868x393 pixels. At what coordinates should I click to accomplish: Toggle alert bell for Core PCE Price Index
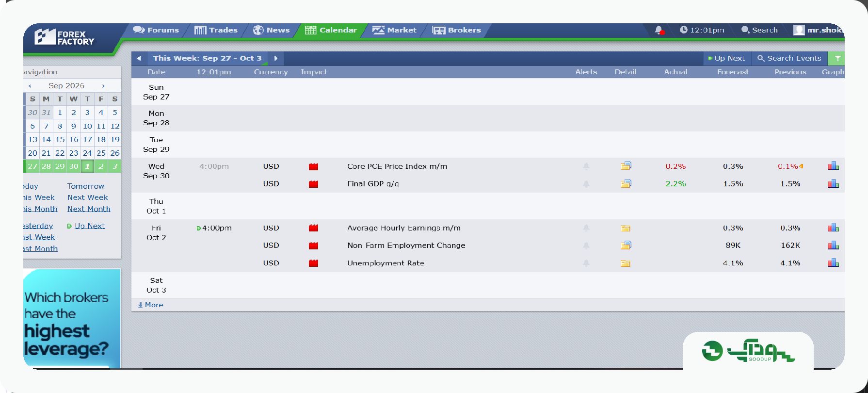click(x=586, y=166)
